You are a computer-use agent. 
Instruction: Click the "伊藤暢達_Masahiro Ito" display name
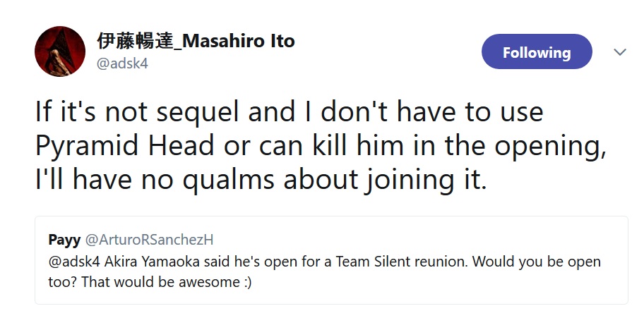click(196, 41)
